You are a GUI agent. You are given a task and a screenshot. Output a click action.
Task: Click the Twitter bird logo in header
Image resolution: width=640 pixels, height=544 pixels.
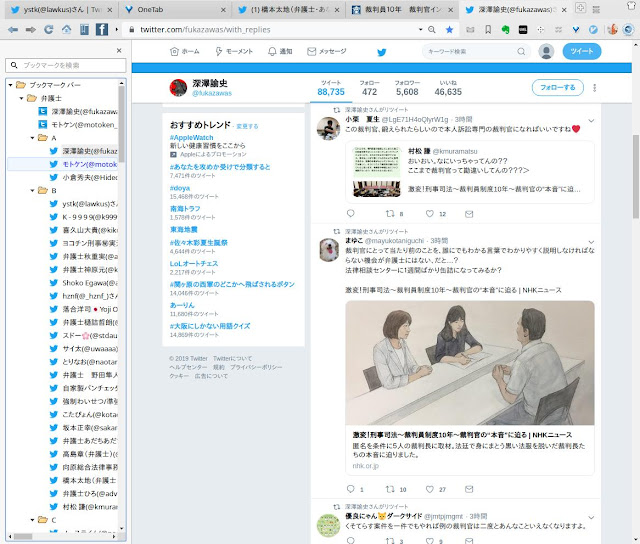[382, 52]
